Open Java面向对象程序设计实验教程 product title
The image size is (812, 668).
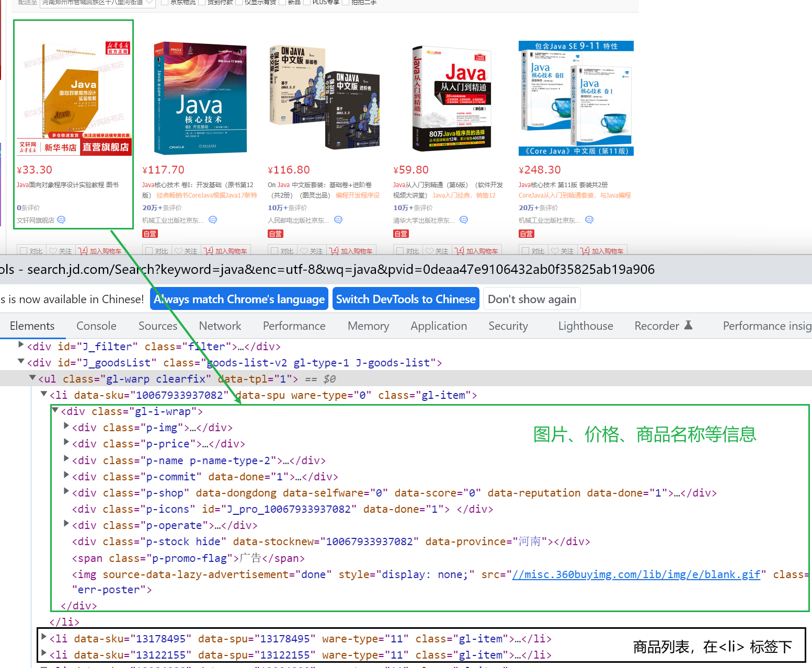click(x=67, y=185)
